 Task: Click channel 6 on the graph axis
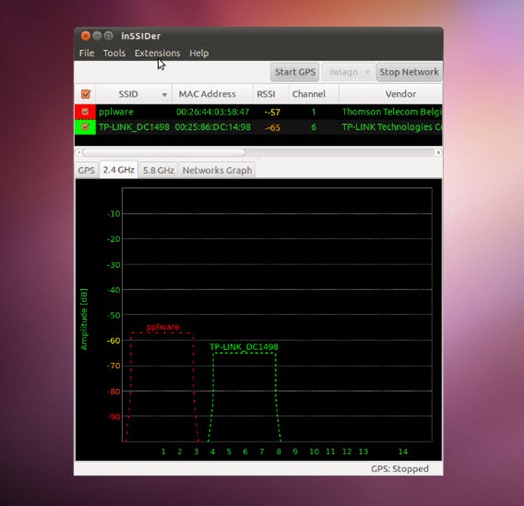[245, 452]
